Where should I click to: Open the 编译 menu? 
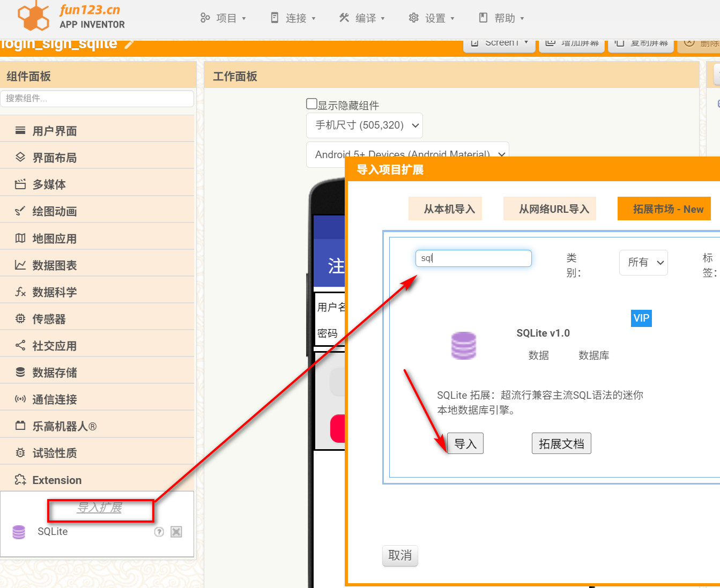click(x=362, y=18)
